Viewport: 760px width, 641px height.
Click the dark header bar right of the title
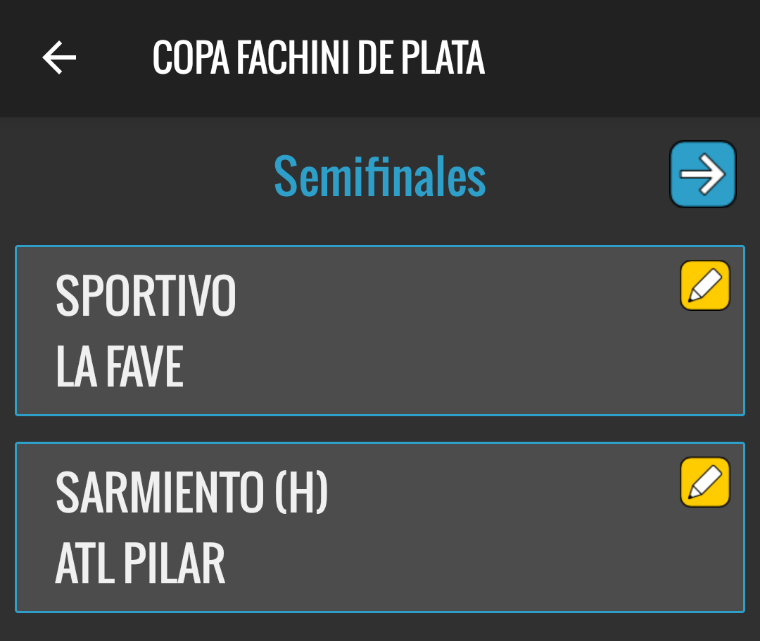pyautogui.click(x=620, y=58)
